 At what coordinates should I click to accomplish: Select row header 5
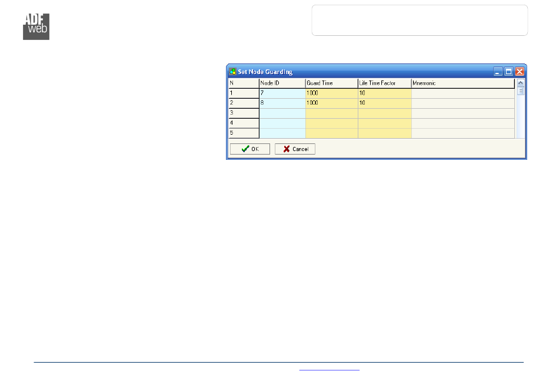244,133
